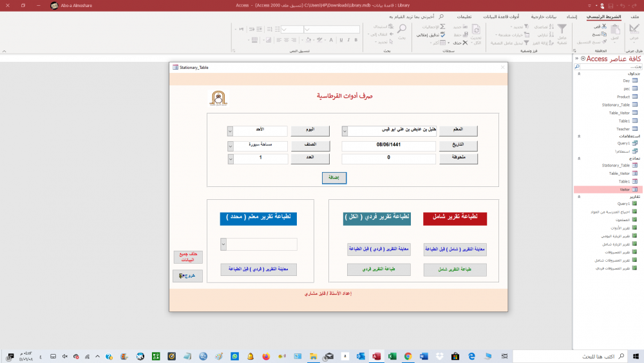
Task: Click the date field showing 08/06/1441
Action: pyautogui.click(x=388, y=146)
